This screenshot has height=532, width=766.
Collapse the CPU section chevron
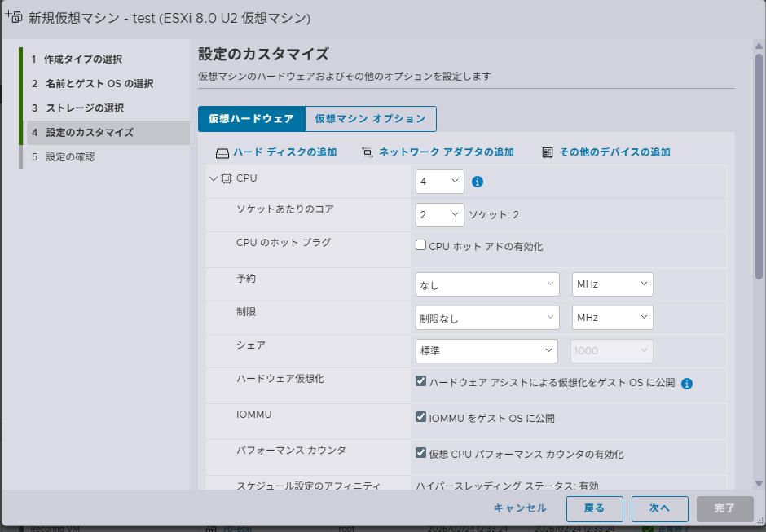click(214, 178)
